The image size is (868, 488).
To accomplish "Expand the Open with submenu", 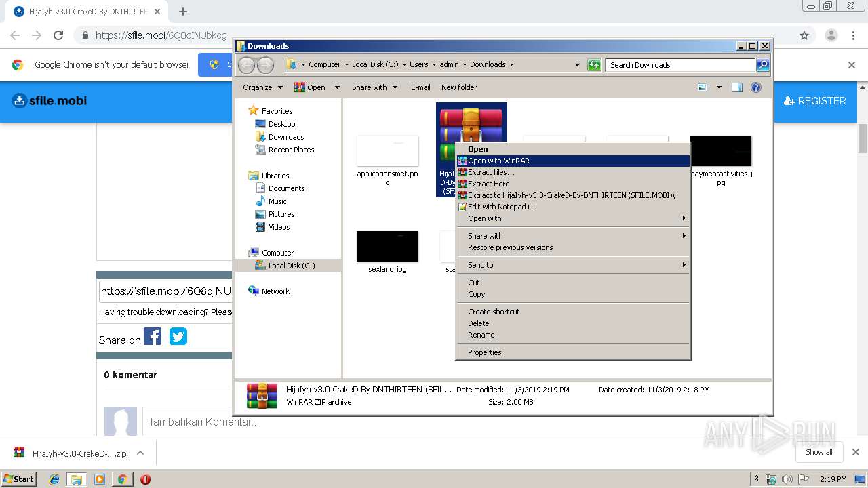I will (x=573, y=218).
